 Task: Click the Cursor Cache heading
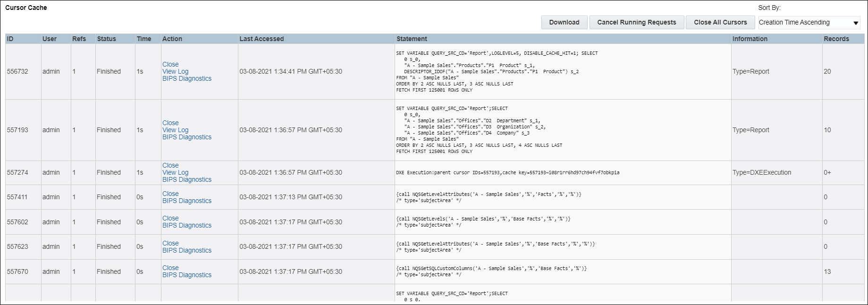pos(26,8)
